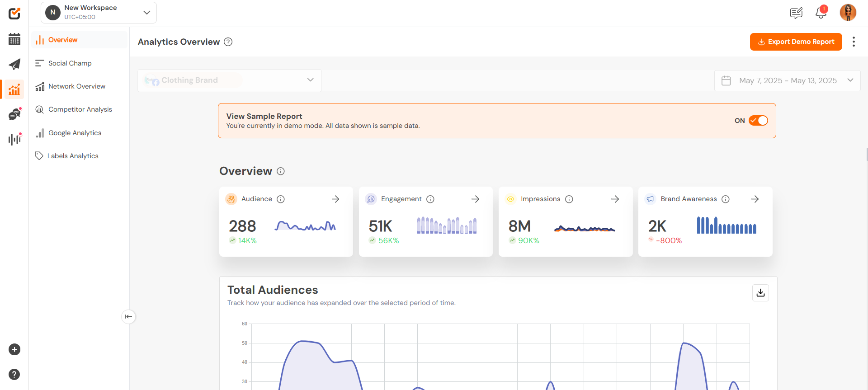Image resolution: width=868 pixels, height=390 pixels.
Task: Click info icon beside Overview heading
Action: [x=281, y=171]
